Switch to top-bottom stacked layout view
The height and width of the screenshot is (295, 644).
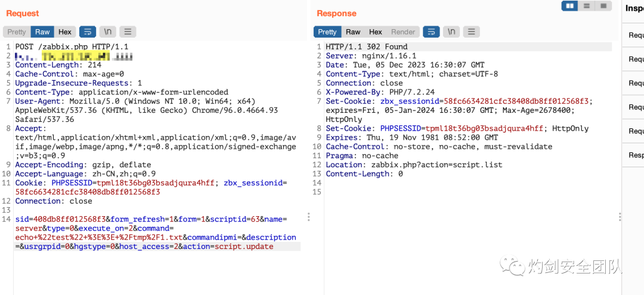[x=587, y=6]
